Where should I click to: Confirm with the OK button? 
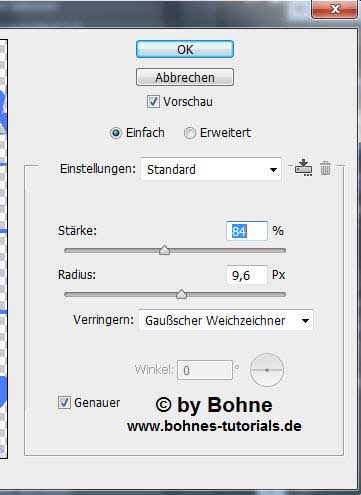point(185,49)
